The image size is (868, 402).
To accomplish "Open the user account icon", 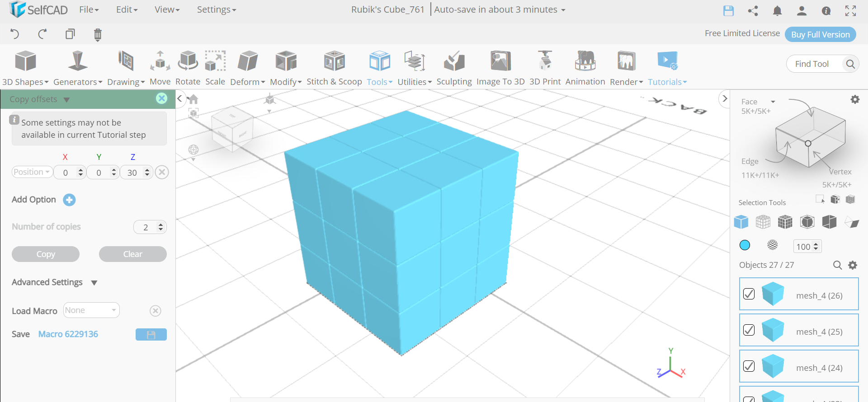I will 802,10.
